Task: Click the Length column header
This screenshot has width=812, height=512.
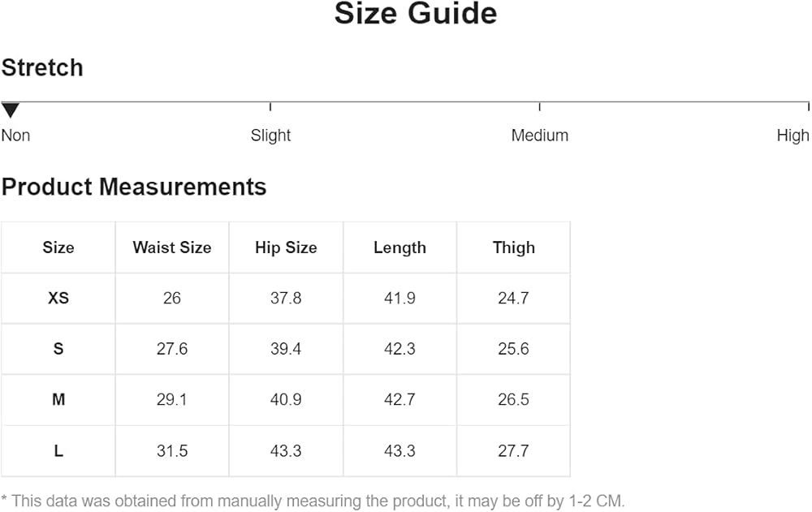Action: (x=400, y=247)
